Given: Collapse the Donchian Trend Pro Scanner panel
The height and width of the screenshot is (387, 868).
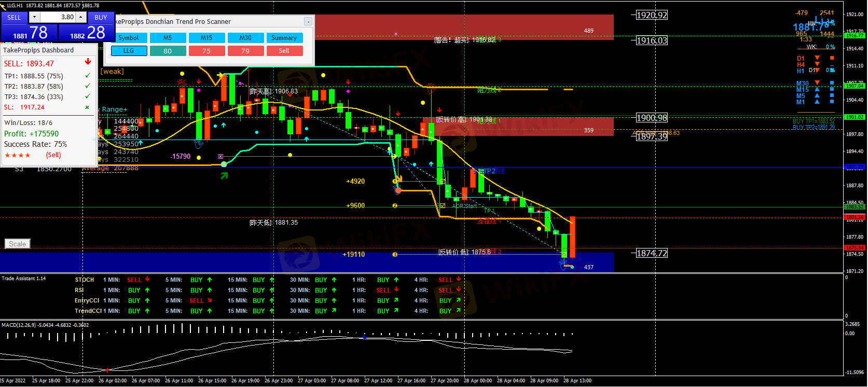Looking at the screenshot, I should 308,22.
